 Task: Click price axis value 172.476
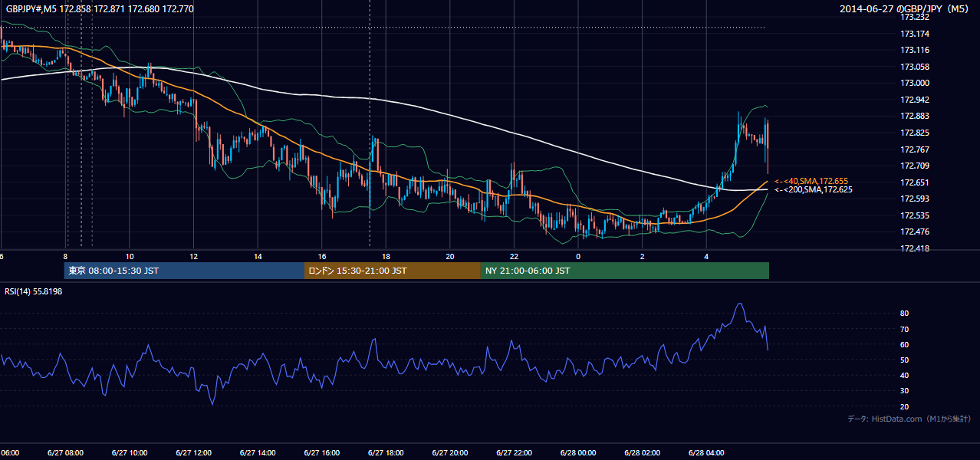click(x=915, y=232)
